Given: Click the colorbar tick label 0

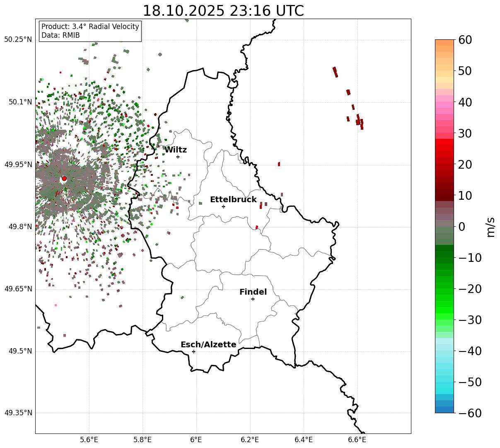Looking at the screenshot, I should tap(462, 226).
